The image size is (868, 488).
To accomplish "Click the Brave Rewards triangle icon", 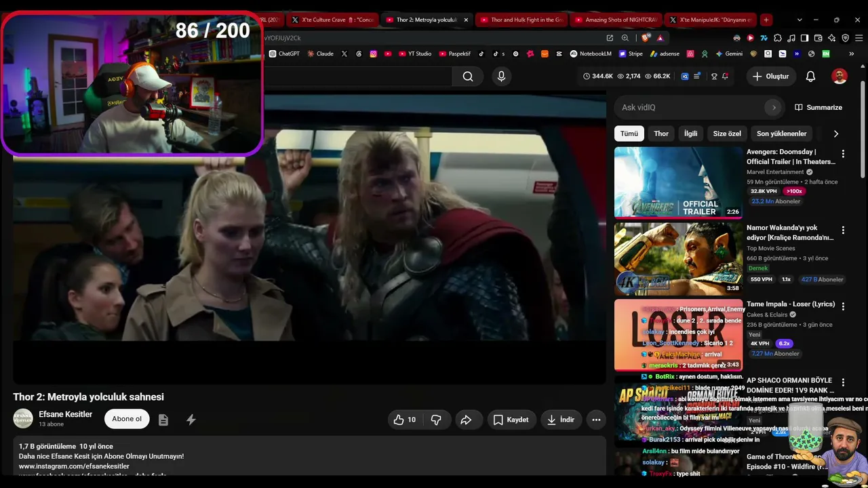I will (660, 38).
